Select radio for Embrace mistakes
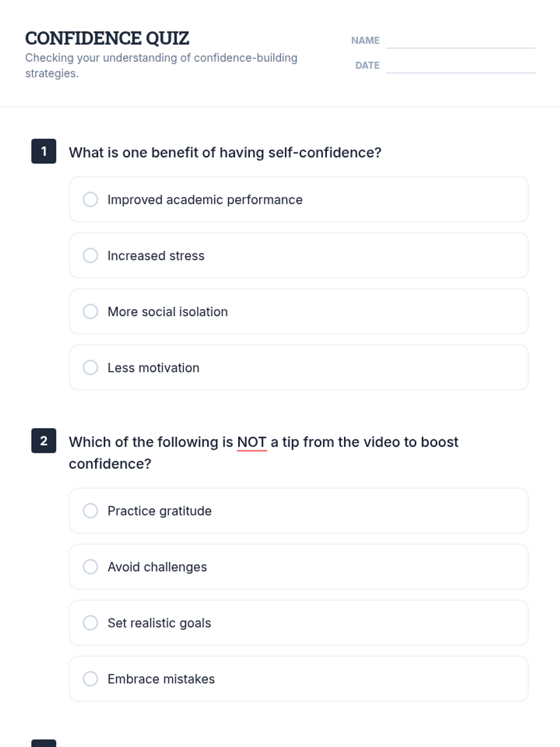 (x=91, y=679)
